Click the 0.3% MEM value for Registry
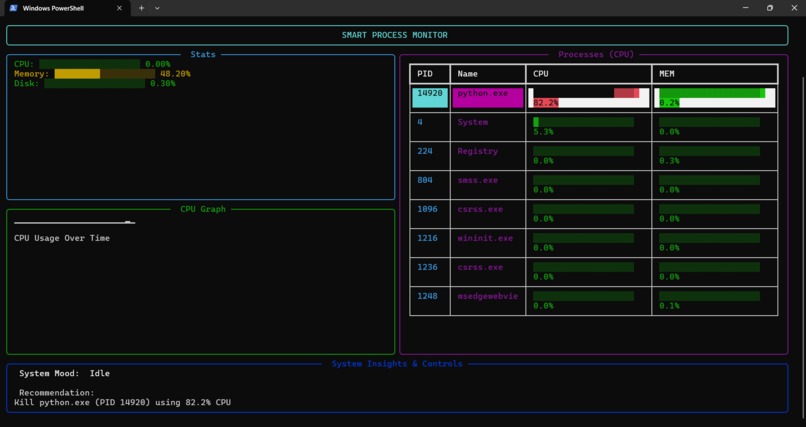The height and width of the screenshot is (427, 806). [x=669, y=161]
